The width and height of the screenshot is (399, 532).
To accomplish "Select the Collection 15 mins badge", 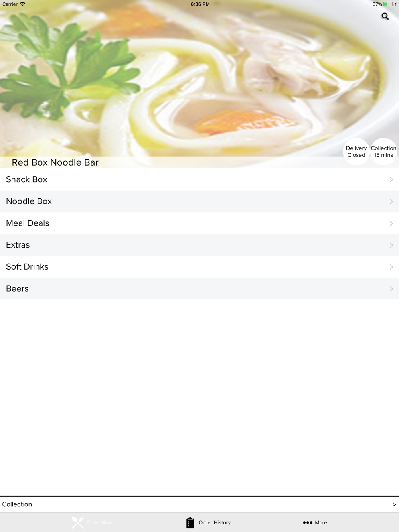I will [383, 152].
